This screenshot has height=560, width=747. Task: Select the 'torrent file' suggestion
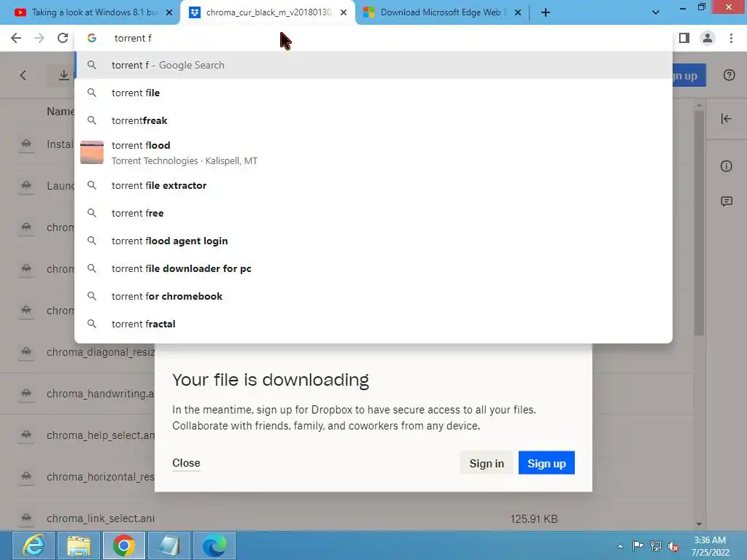click(373, 93)
